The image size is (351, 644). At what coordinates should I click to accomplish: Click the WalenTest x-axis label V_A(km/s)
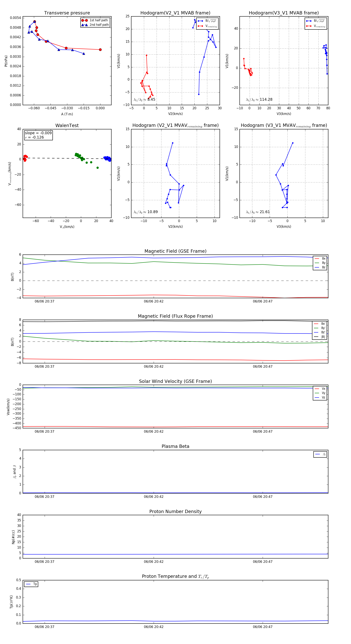point(67,227)
